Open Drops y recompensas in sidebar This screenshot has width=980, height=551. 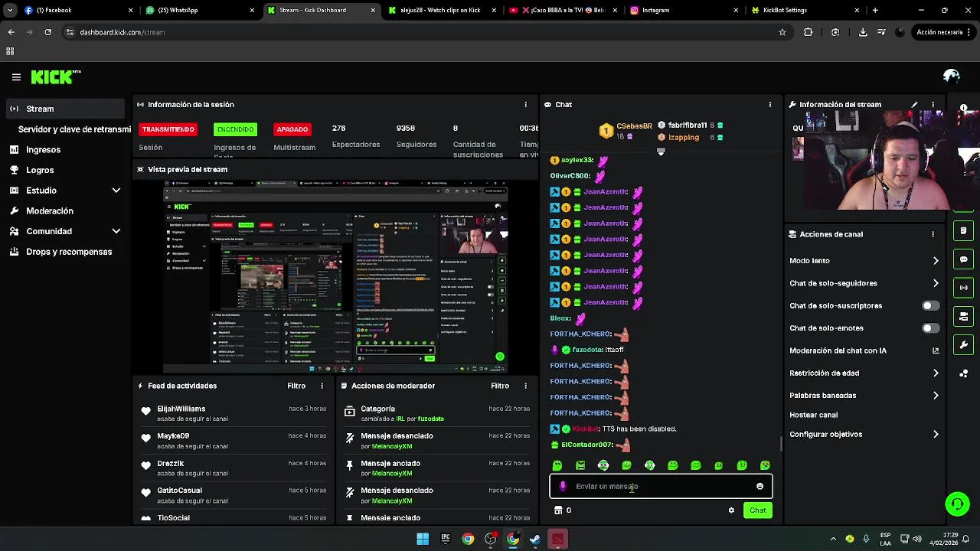[69, 252]
